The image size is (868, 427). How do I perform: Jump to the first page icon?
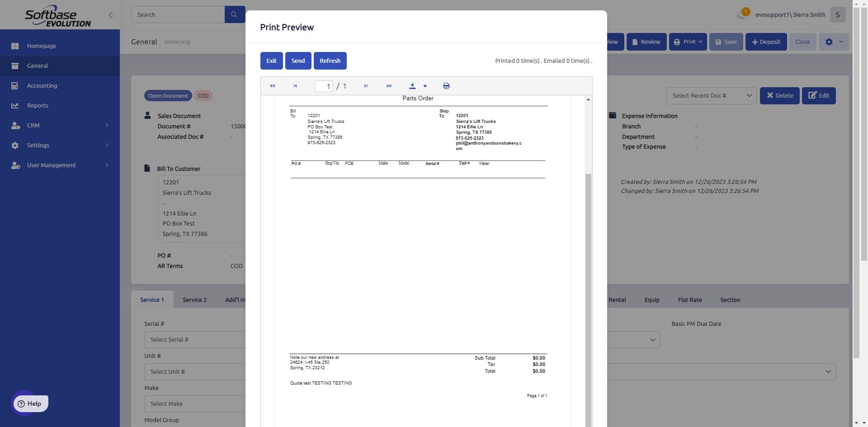coord(295,86)
